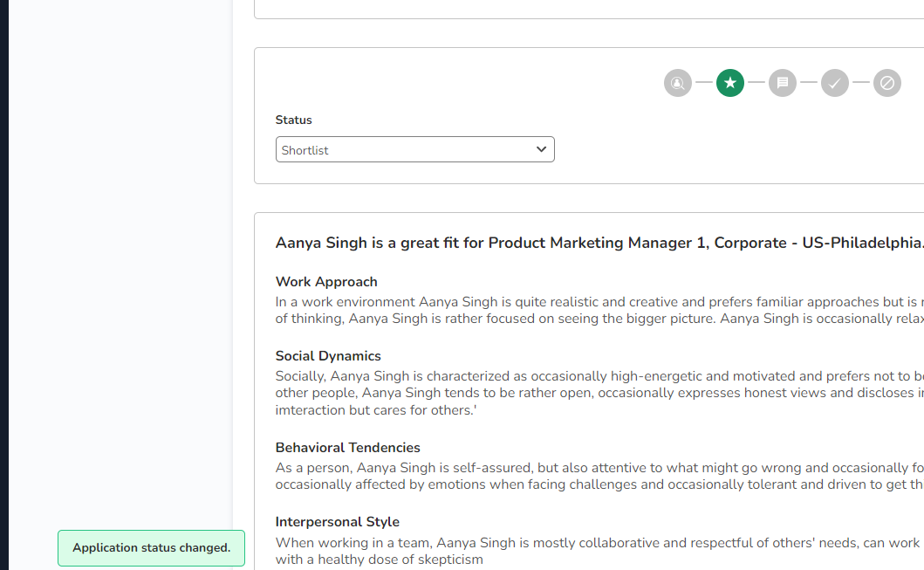Click the Interpersonal Style heading
The width and height of the screenshot is (924, 570).
click(337, 522)
